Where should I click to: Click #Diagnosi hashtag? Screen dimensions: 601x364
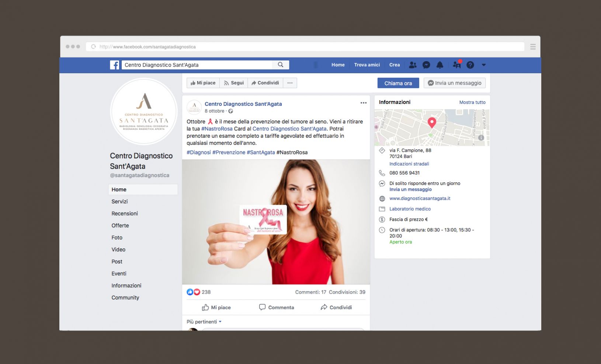[x=199, y=152]
